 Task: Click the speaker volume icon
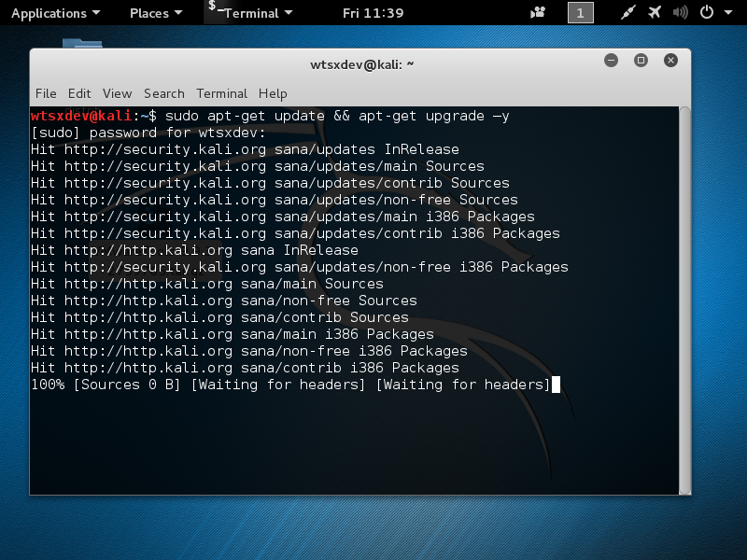[680, 12]
